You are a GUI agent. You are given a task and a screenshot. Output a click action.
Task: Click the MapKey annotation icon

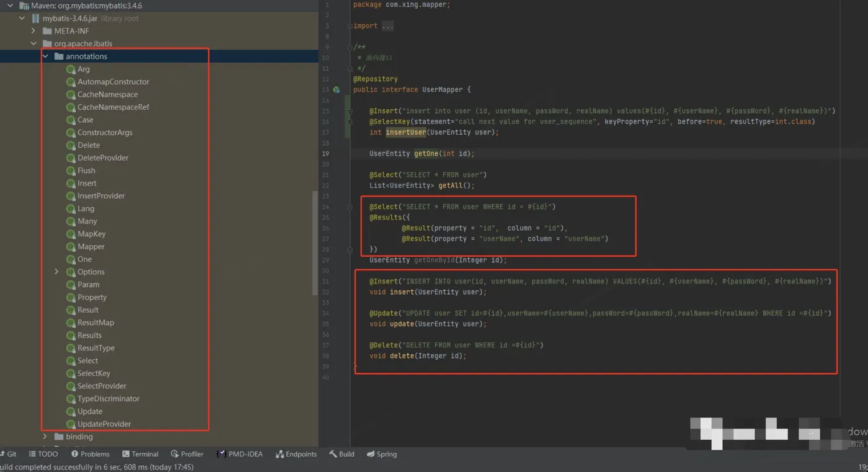(x=71, y=234)
